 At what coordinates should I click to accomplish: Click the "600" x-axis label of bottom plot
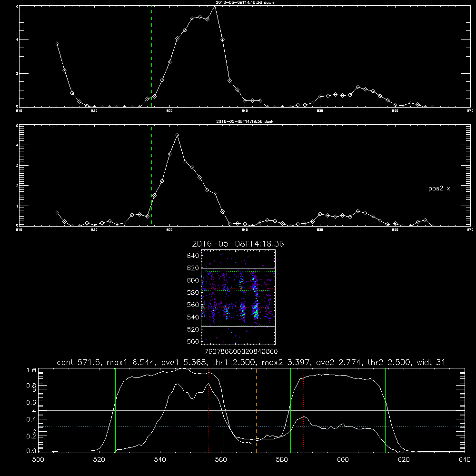coord(343,460)
